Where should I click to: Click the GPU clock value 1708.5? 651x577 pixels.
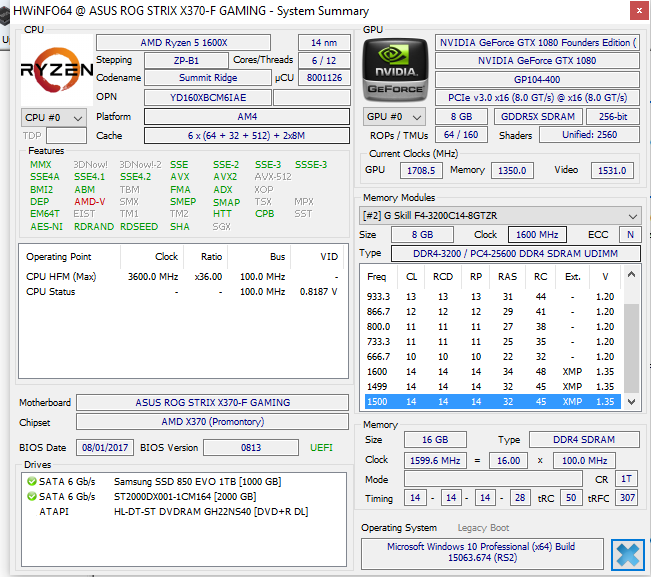click(421, 171)
